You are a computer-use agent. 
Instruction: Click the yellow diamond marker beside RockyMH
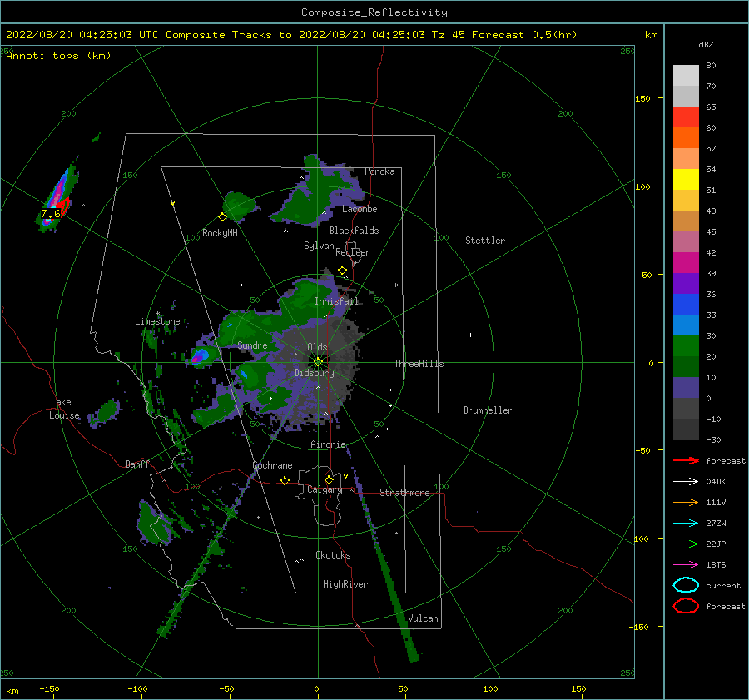tap(222, 217)
